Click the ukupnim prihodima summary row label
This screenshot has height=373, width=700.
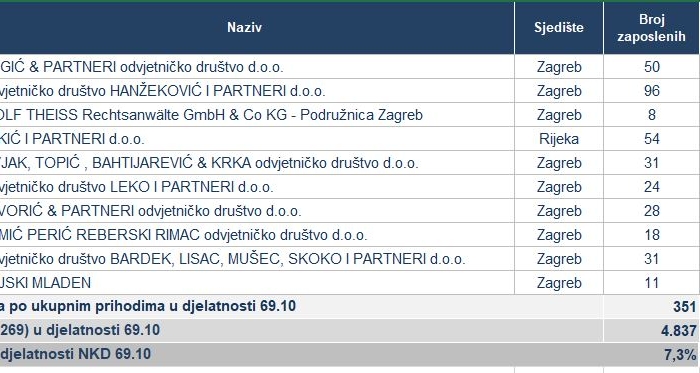pyautogui.click(x=148, y=306)
